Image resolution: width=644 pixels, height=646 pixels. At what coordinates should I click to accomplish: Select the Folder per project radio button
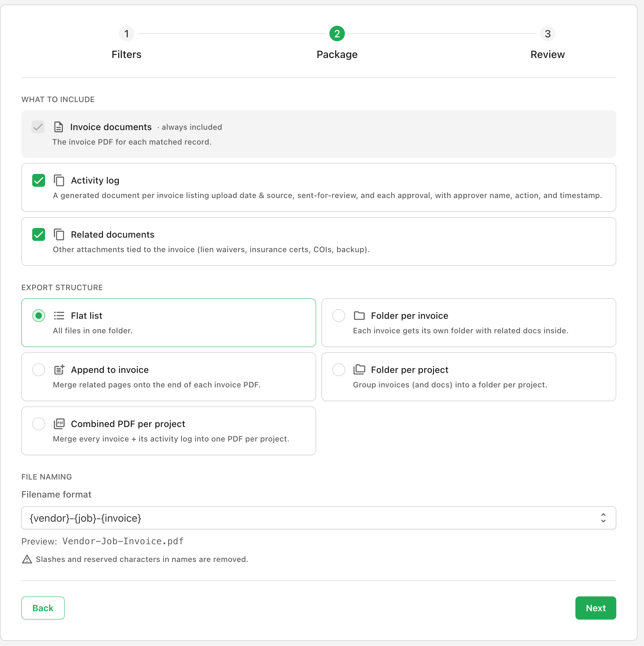(x=338, y=370)
